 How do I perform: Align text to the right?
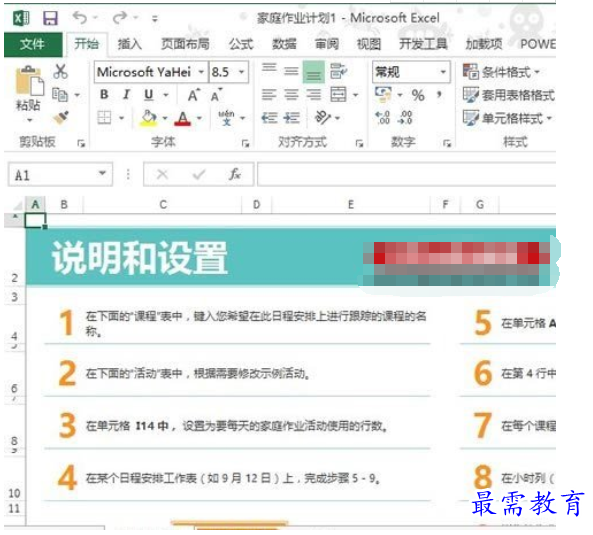pos(314,95)
